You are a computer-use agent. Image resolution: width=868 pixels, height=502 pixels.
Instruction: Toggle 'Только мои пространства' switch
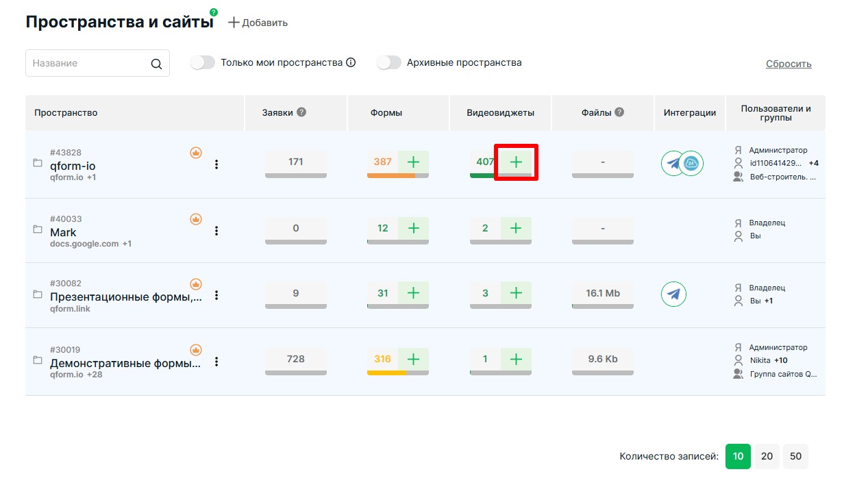pos(203,63)
